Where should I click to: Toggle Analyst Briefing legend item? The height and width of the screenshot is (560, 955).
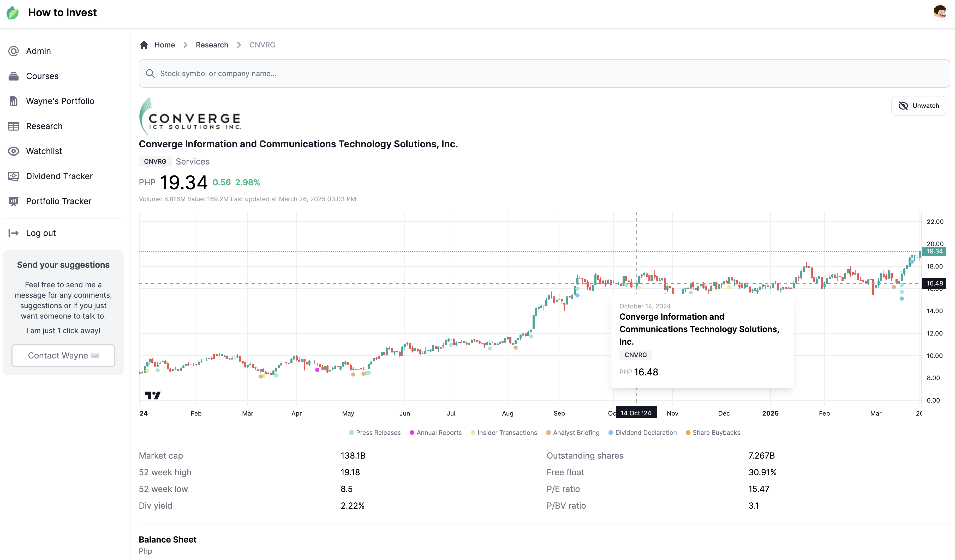(x=573, y=433)
